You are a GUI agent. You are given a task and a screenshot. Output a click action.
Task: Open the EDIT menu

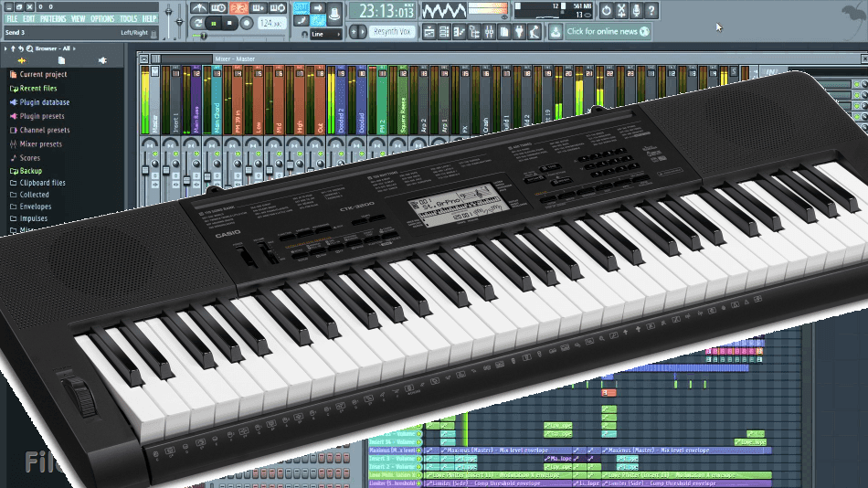29,19
